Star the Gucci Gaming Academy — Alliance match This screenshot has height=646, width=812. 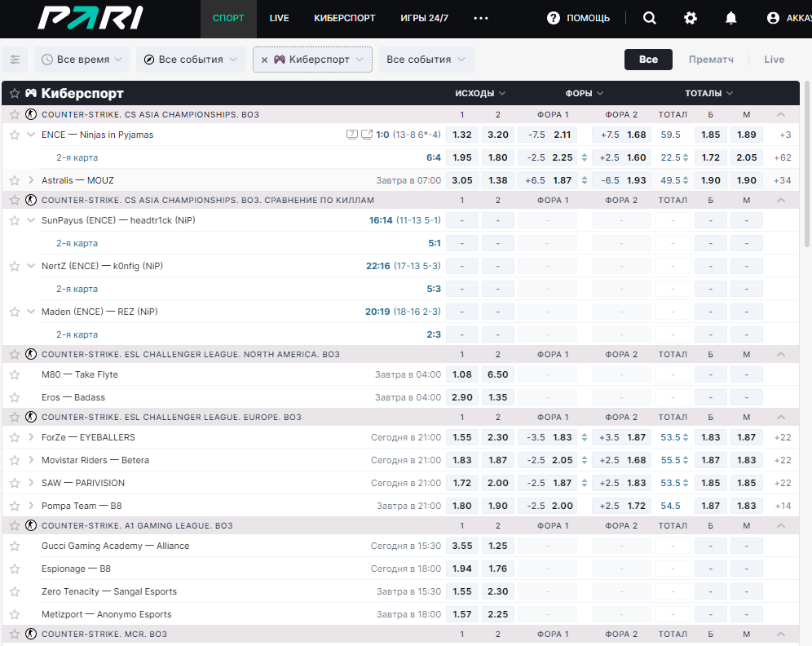[15, 546]
